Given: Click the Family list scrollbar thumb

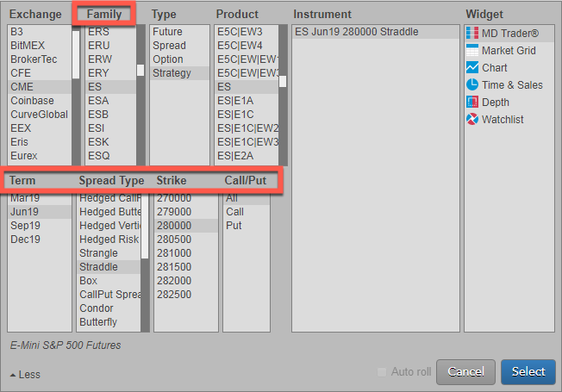Looking at the screenshot, I should tap(140, 71).
